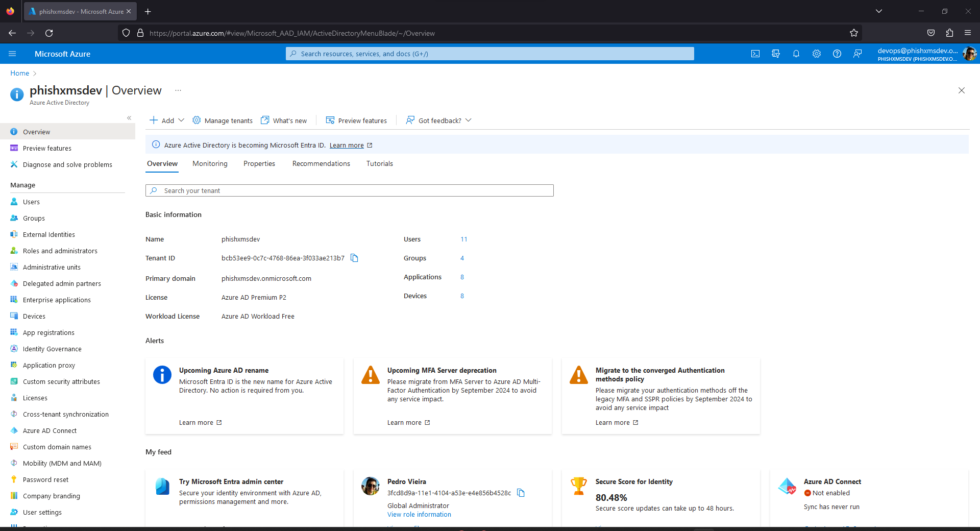Switch to the Monitoring tab
The image size is (980, 531).
pos(210,163)
